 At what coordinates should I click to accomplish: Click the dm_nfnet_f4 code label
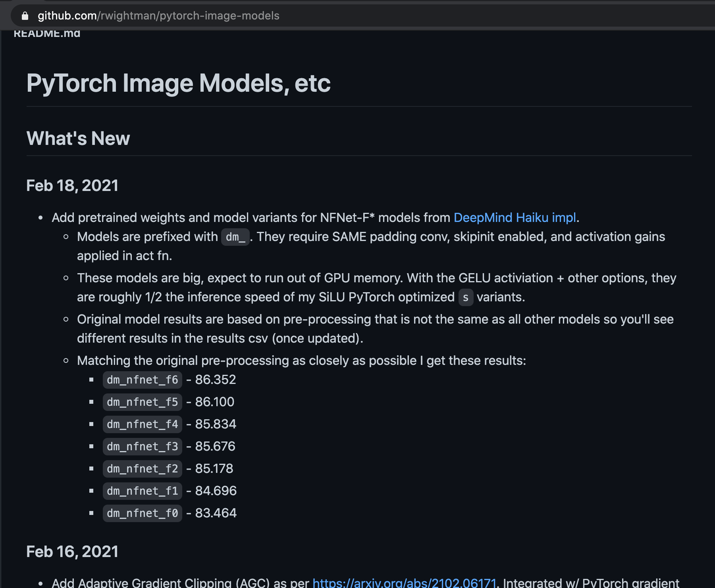(x=143, y=424)
